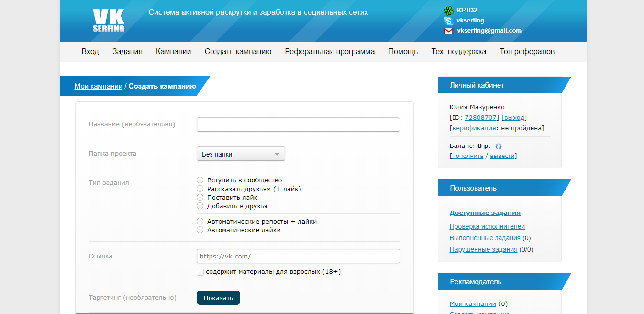
Task: Open the 'Реферальная программа' menu item
Action: (329, 51)
